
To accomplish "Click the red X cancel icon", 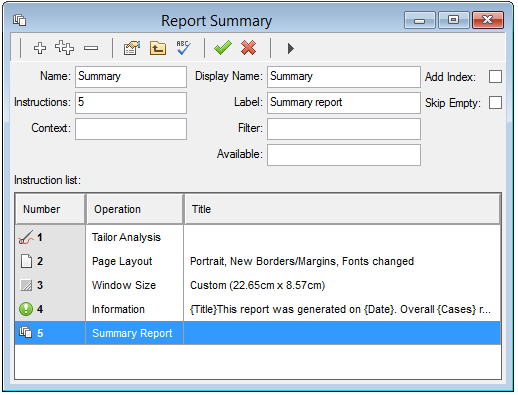I will click(x=248, y=48).
